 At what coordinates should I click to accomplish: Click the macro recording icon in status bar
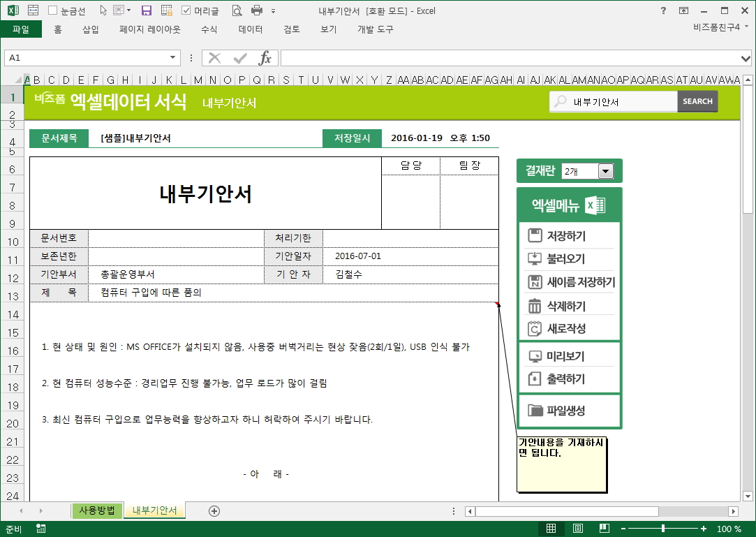click(40, 529)
